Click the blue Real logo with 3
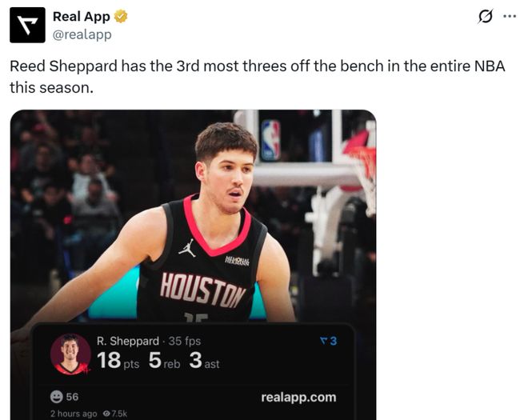This screenshot has height=420, width=528. pyautogui.click(x=328, y=342)
